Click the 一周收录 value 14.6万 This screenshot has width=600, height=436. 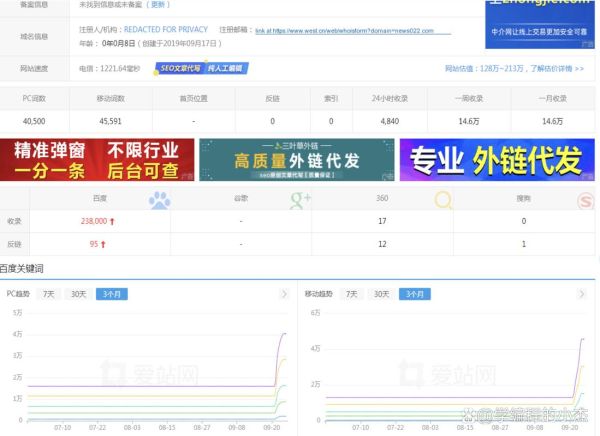pyautogui.click(x=469, y=121)
